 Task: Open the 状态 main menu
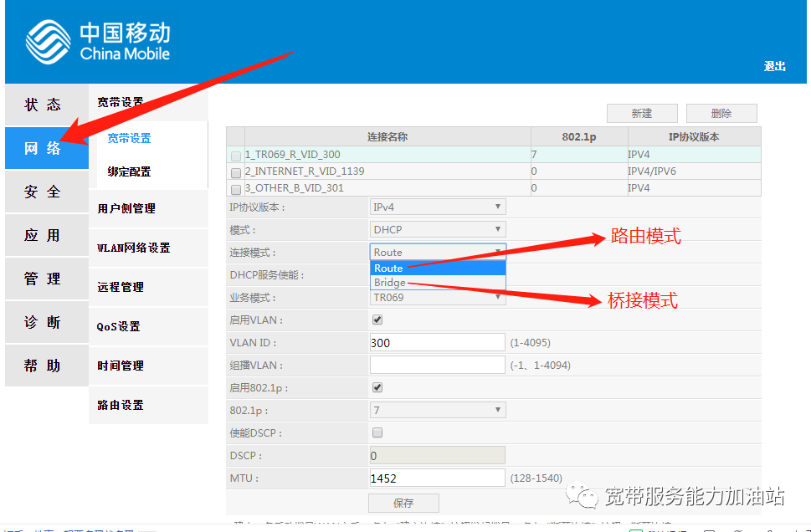click(47, 105)
